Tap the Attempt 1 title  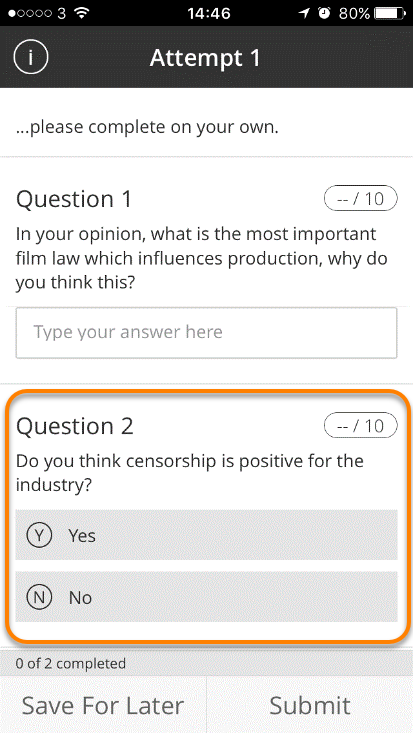coord(205,58)
